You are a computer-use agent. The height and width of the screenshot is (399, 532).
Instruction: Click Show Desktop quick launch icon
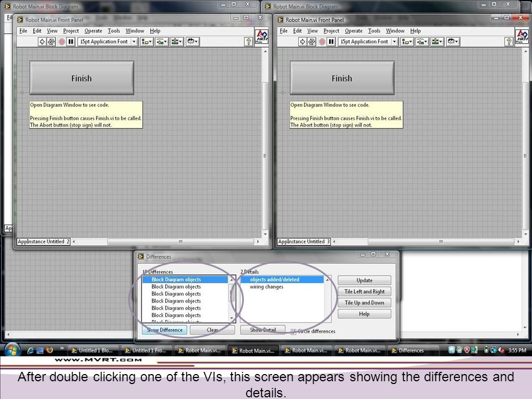[40, 350]
